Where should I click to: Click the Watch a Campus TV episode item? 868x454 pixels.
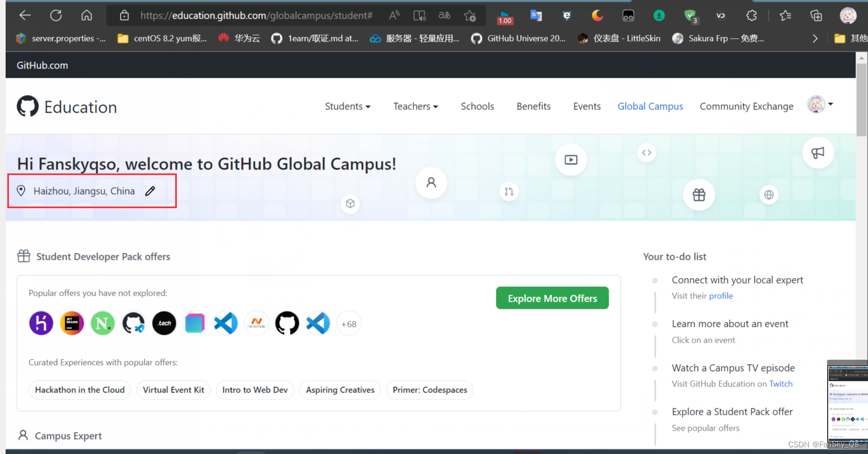click(733, 368)
